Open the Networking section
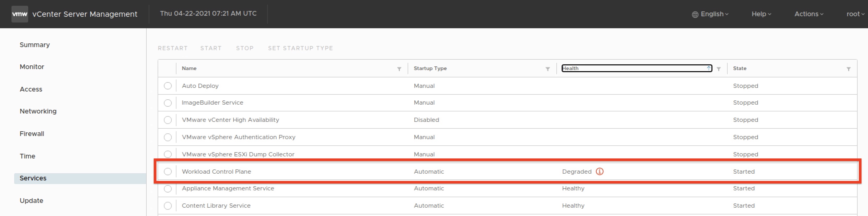Image resolution: width=868 pixels, height=216 pixels. tap(38, 111)
